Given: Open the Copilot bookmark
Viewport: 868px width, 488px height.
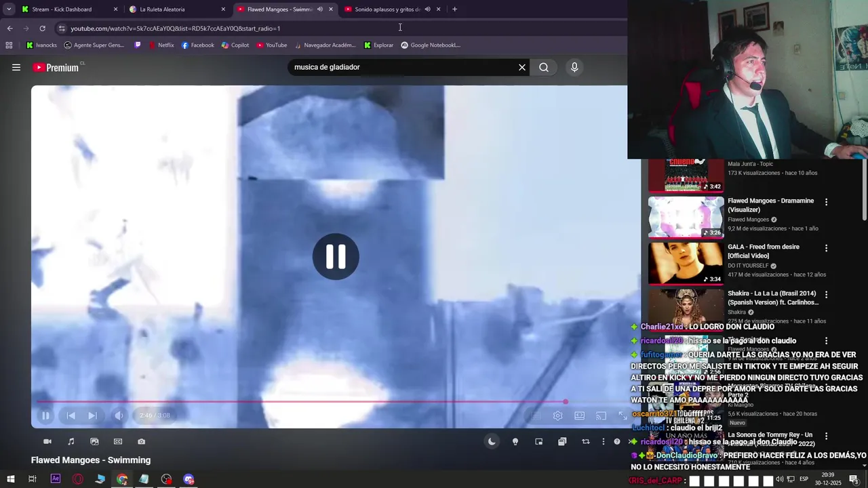Looking at the screenshot, I should click(235, 45).
